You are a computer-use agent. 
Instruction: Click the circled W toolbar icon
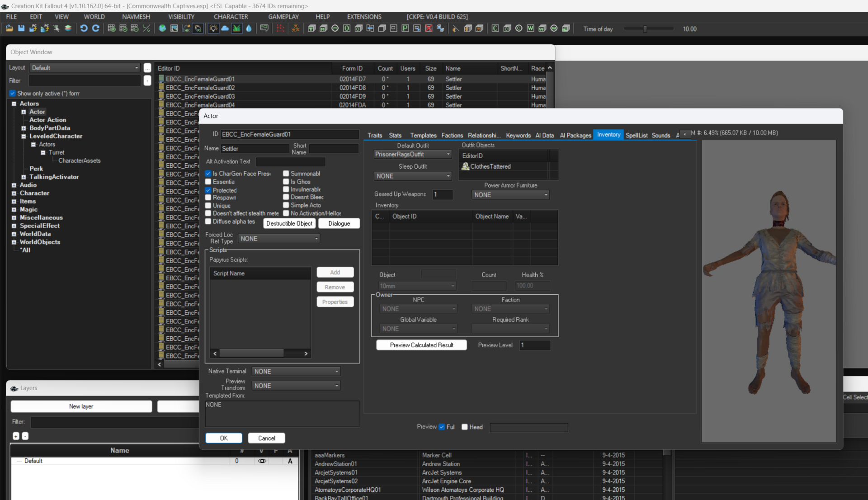(554, 28)
